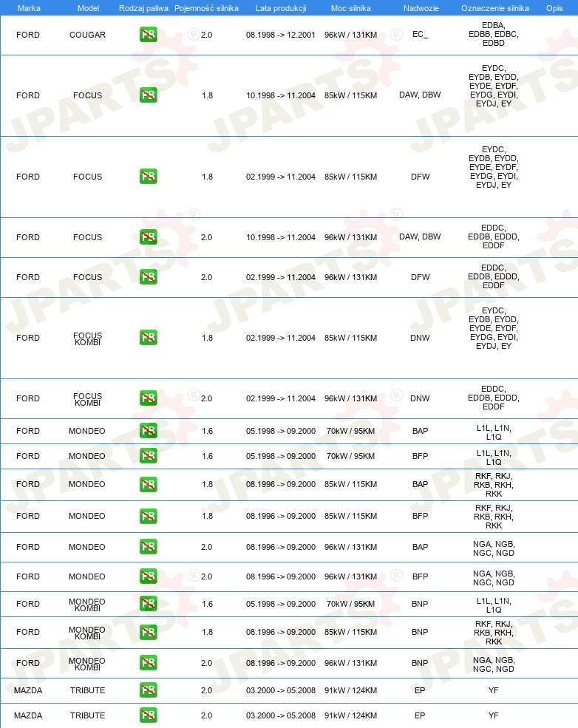This screenshot has width=578, height=728.
Task: Select BAP body code in Mondeo 1.6 row
Action: pyautogui.click(x=420, y=430)
